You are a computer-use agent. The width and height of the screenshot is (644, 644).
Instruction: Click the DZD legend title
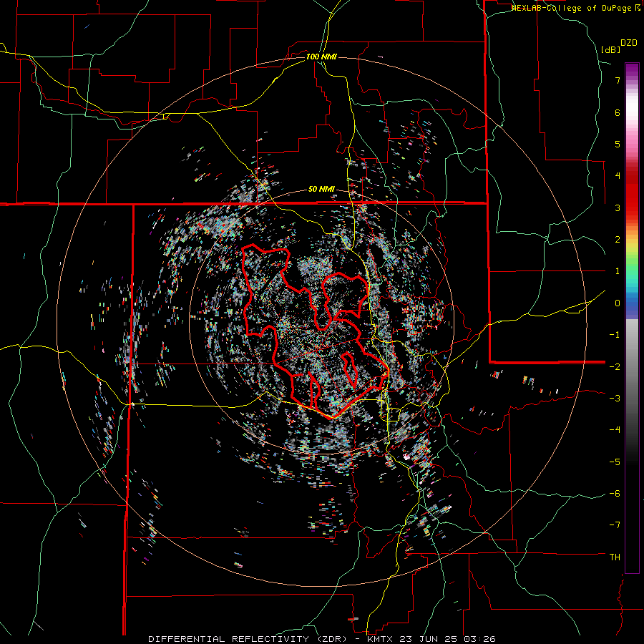[x=628, y=43]
